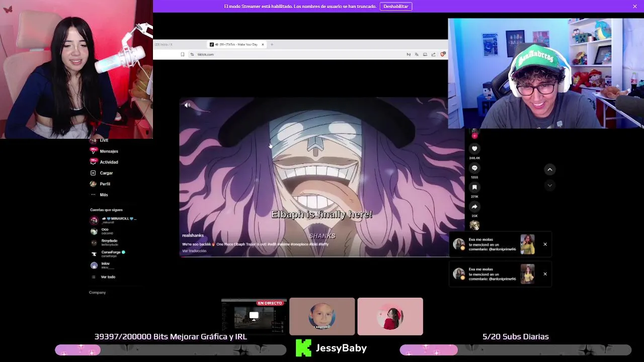Viewport: 644px width, 362px height.
Task: Click the EN DIRECTO screen share thumbnail
Action: tap(254, 316)
